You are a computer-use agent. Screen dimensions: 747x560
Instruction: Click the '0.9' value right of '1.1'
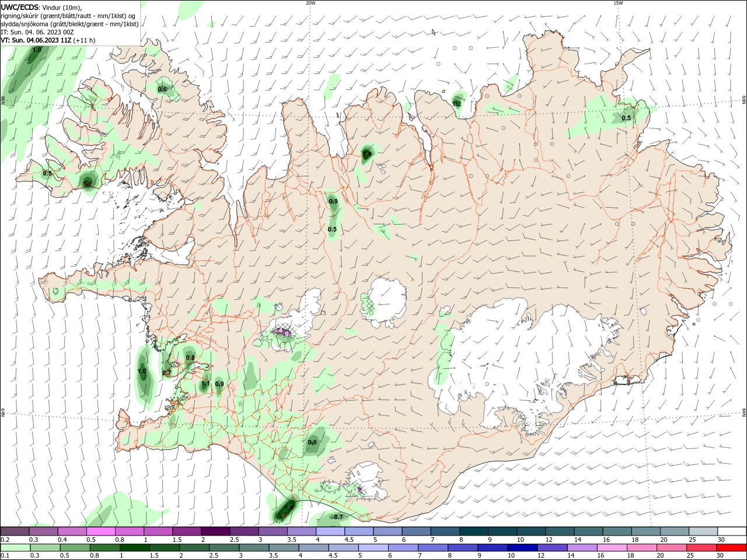pos(219,384)
